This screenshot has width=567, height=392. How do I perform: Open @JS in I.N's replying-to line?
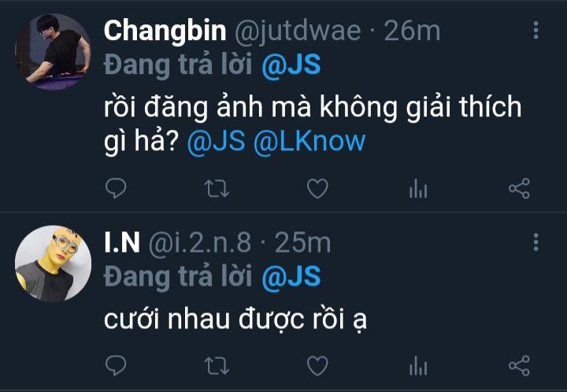pyautogui.click(x=291, y=277)
